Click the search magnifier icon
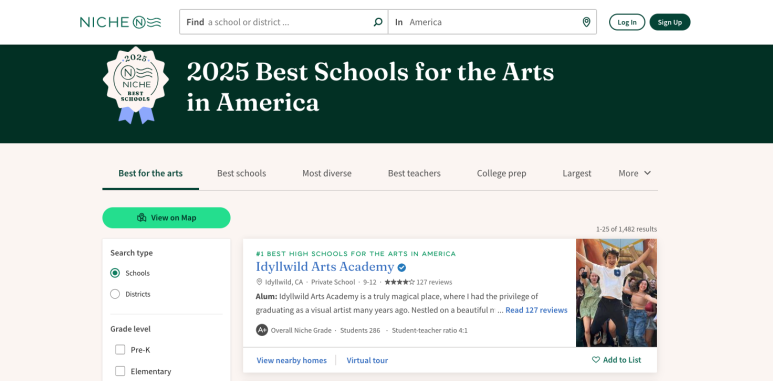 (x=378, y=22)
